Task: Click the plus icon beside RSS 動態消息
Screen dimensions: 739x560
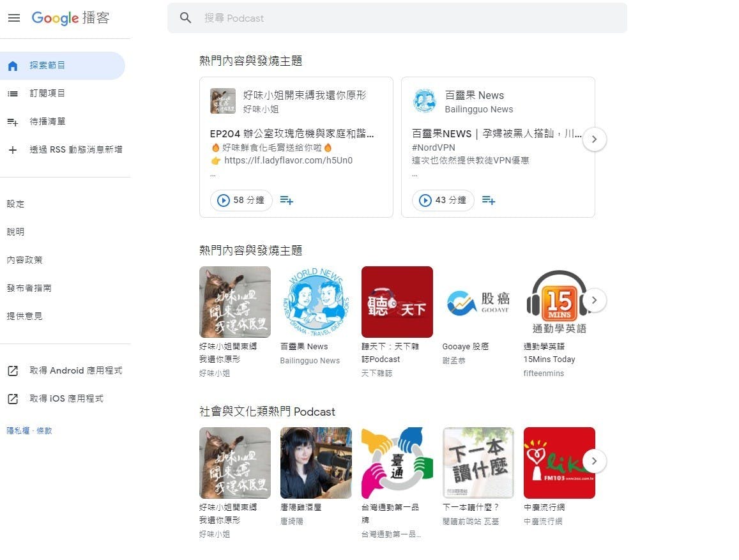Action: point(13,150)
